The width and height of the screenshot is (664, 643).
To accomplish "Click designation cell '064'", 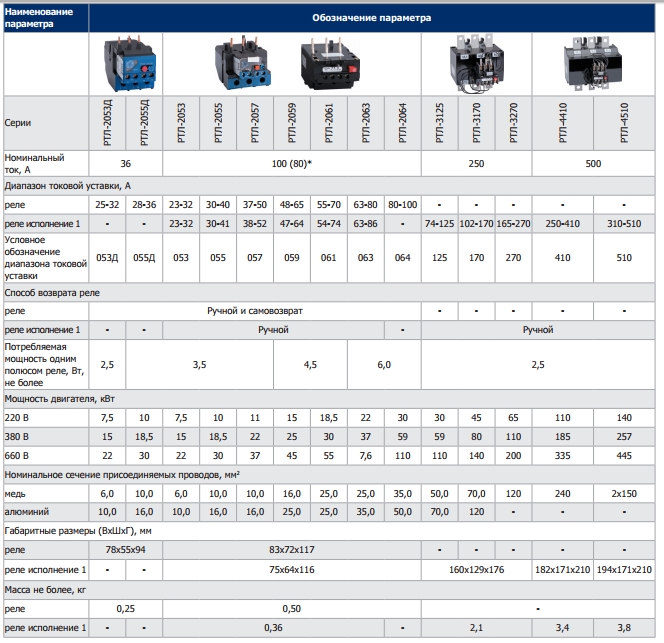I will [403, 258].
